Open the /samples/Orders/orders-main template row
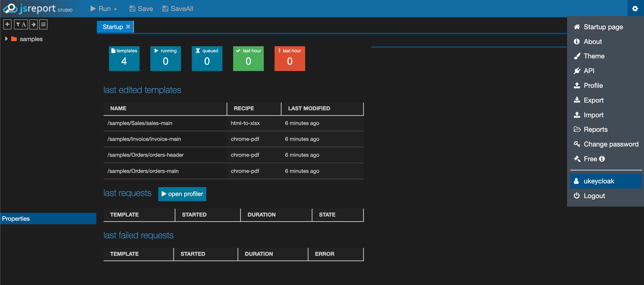Screen dimensions: 644x285 coord(234,171)
